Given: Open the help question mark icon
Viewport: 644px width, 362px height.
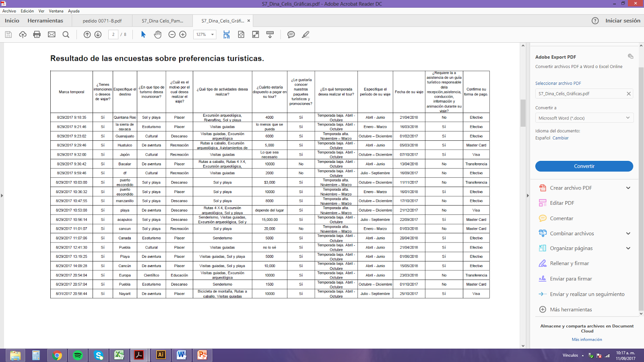Looking at the screenshot, I should point(595,21).
